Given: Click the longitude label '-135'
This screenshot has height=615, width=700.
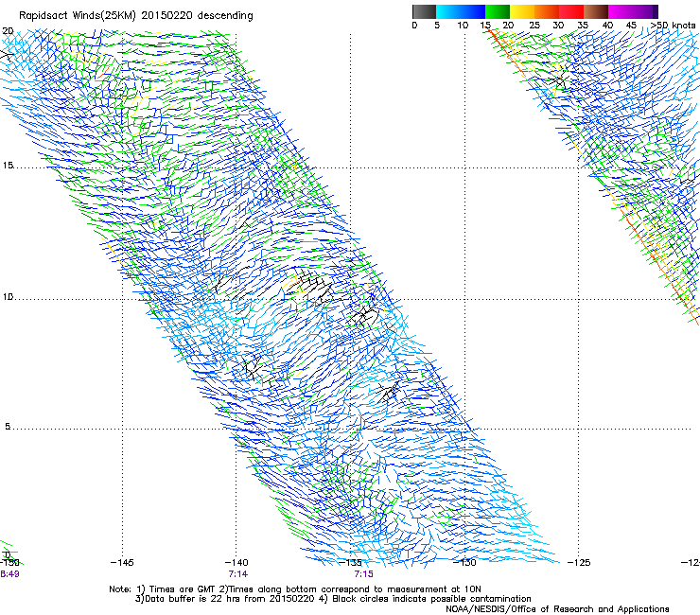Looking at the screenshot, I should click(350, 562).
